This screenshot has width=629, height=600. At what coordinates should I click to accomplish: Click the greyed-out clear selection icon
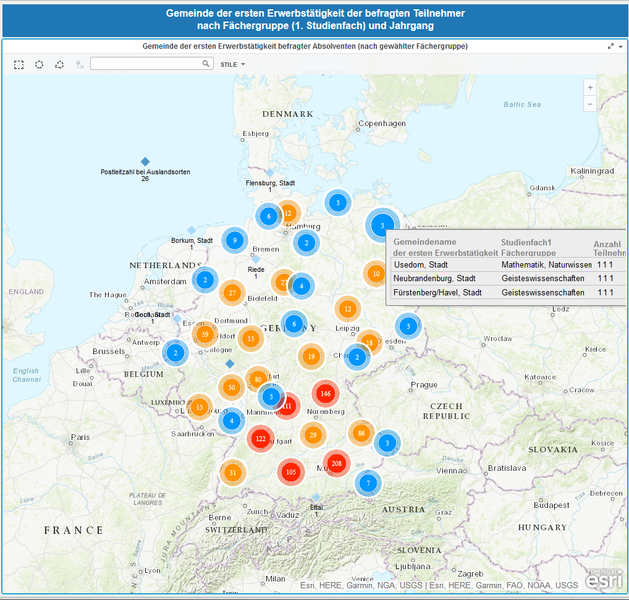point(79,64)
